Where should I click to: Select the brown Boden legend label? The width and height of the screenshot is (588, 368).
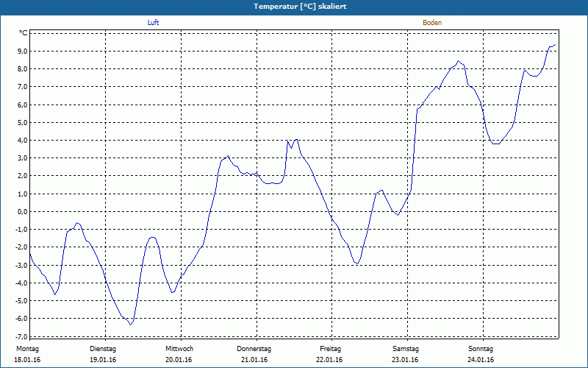(432, 23)
